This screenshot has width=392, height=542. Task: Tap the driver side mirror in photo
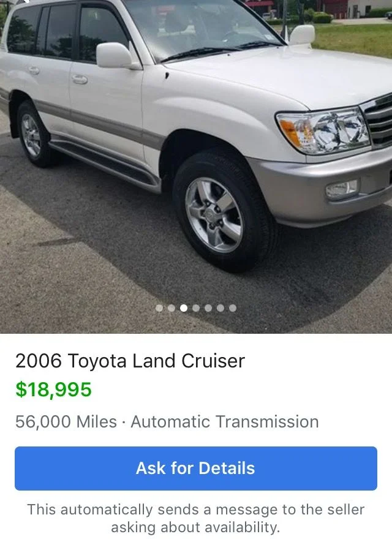(x=114, y=55)
